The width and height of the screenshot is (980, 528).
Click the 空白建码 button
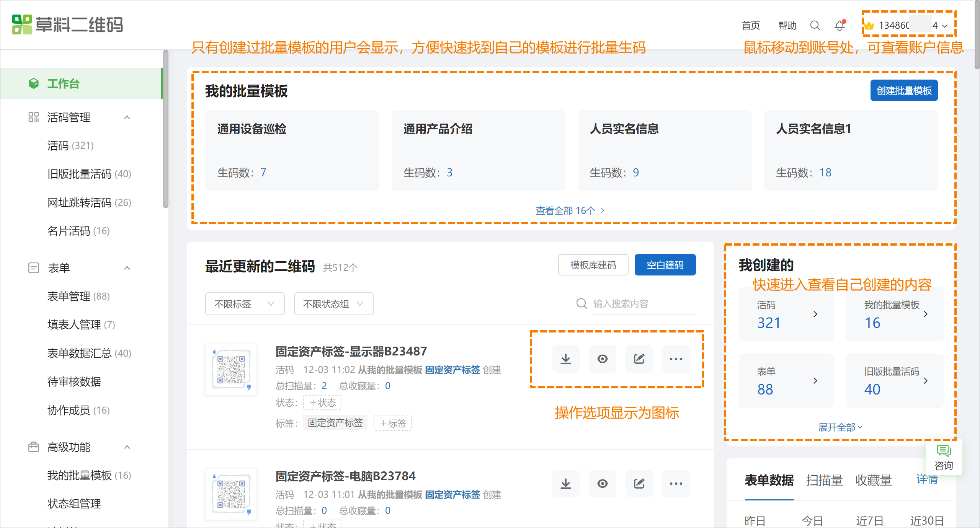click(x=665, y=265)
